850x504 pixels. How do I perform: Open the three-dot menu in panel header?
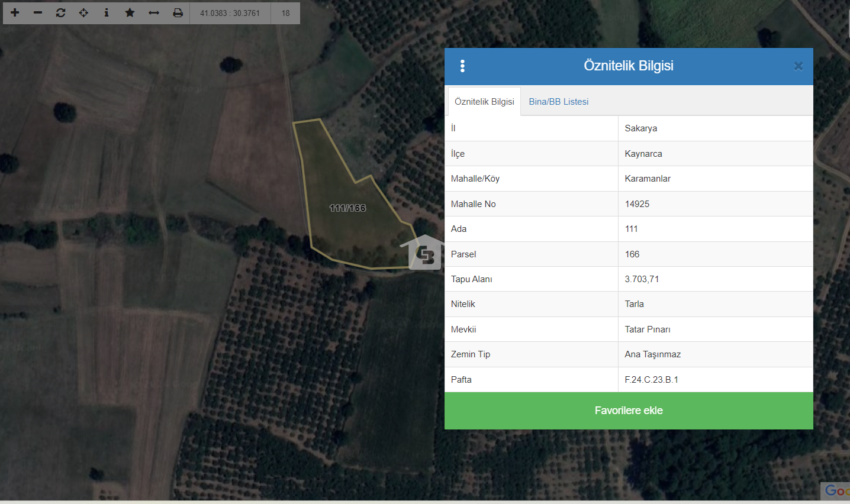(462, 66)
